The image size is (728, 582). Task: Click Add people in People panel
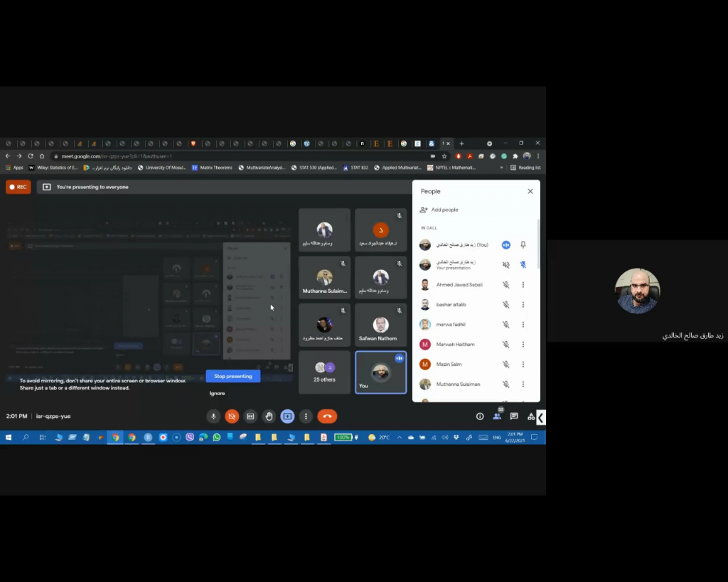tap(439, 210)
